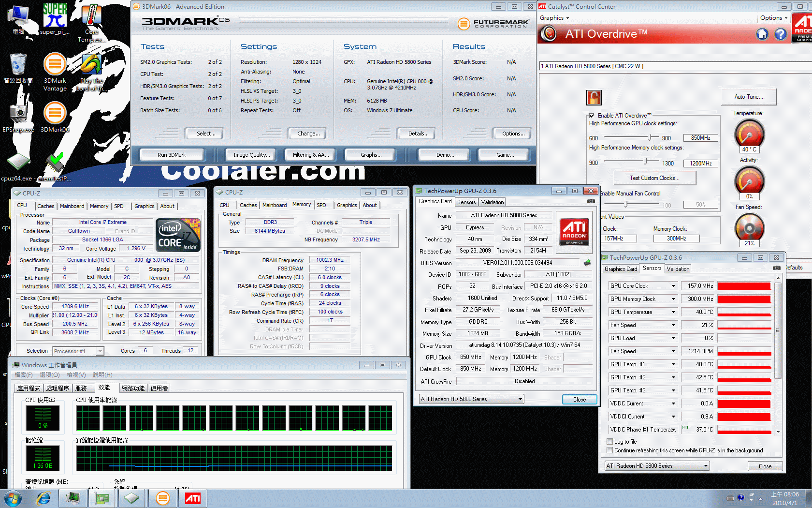Toggle the Enable ATI Overdrive checkbox
The height and width of the screenshot is (508, 812).
point(592,116)
